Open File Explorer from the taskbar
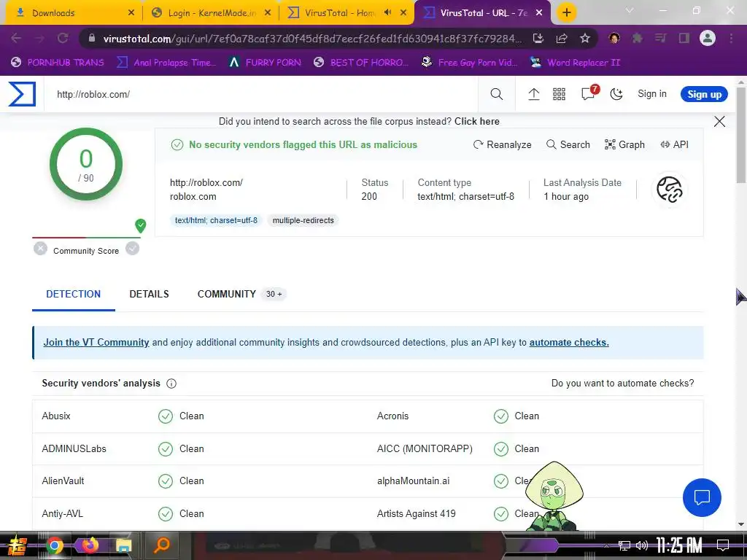This screenshot has height=560, width=747. coord(123,545)
